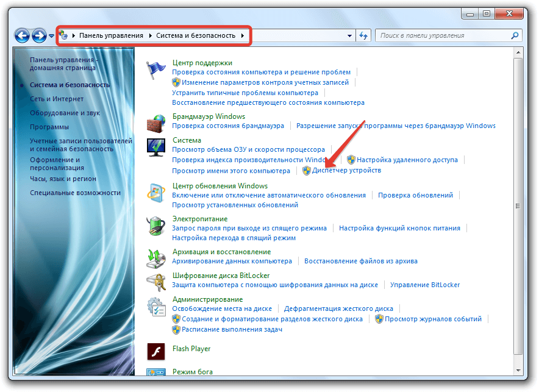Open the Диспетчер устройств link

coord(346,171)
